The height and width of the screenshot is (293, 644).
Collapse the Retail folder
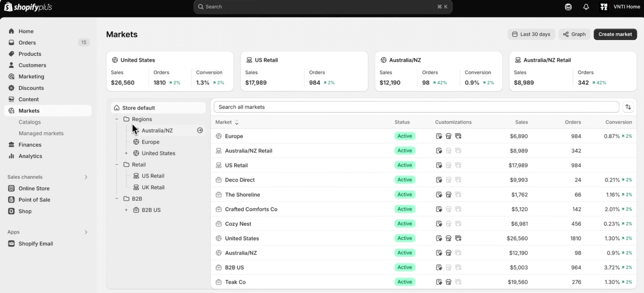tap(117, 165)
